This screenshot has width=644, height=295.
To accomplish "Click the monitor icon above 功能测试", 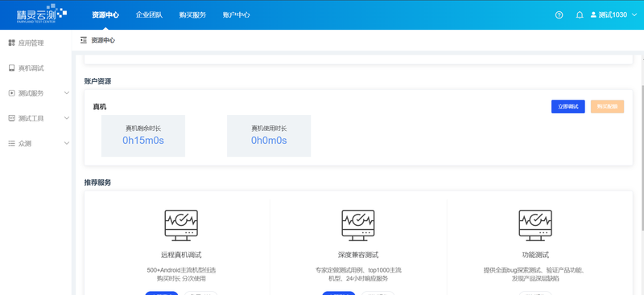I will (x=535, y=225).
